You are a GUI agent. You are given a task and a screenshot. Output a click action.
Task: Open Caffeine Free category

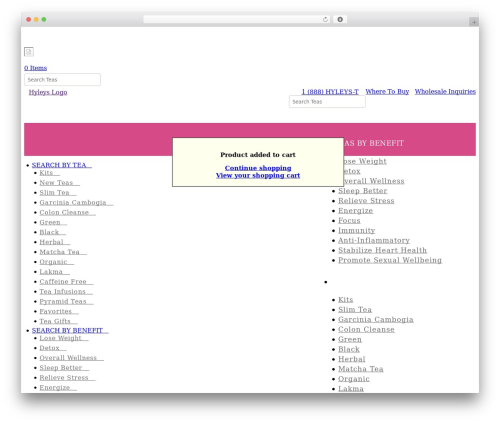66,282
